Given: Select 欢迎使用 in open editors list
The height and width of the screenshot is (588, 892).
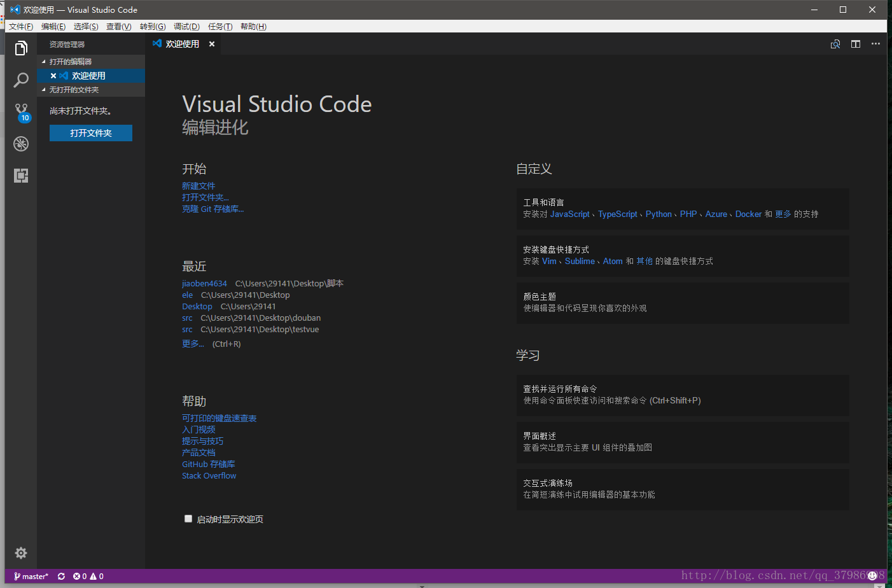Looking at the screenshot, I should (x=91, y=76).
